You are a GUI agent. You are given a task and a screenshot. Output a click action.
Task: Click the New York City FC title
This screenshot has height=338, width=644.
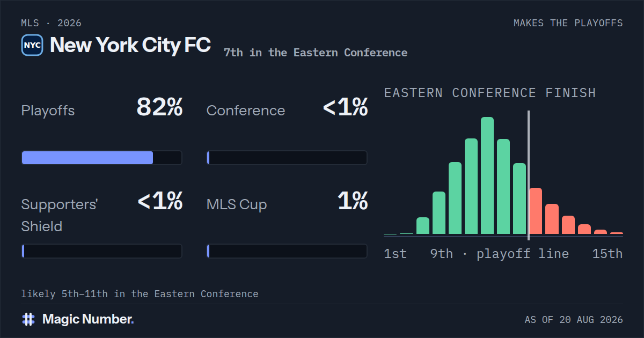tap(130, 45)
